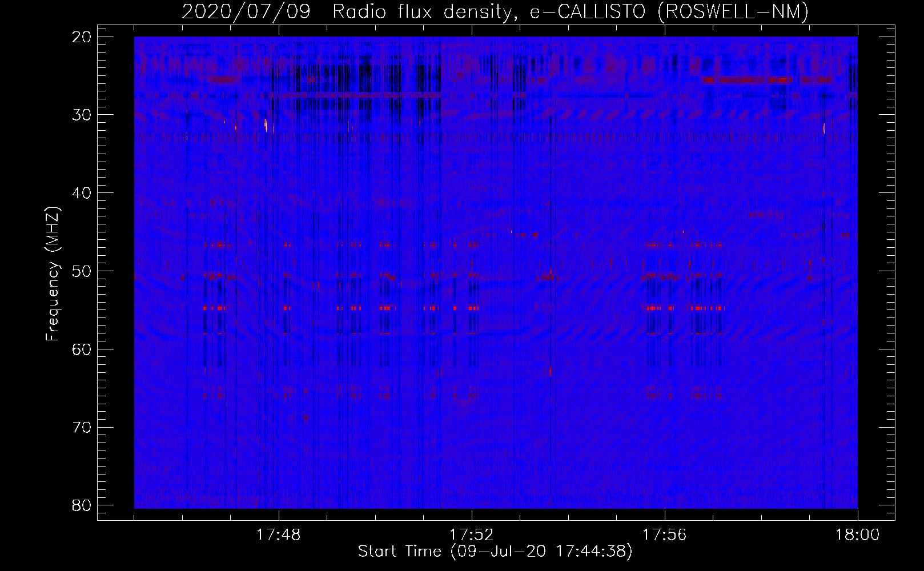The image size is (924, 571).
Task: Click the 17:48 time tick label
Action: [x=279, y=535]
